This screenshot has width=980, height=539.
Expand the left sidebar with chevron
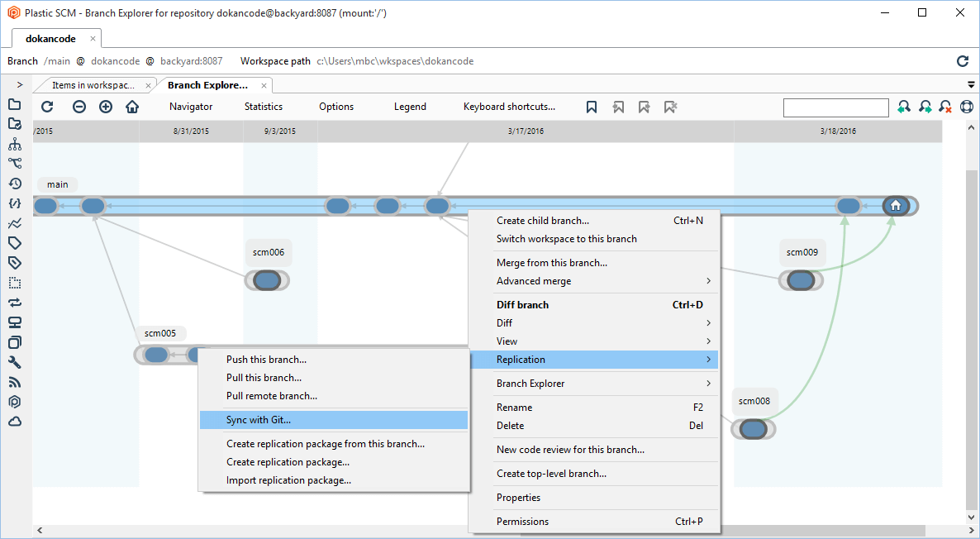pos(20,85)
